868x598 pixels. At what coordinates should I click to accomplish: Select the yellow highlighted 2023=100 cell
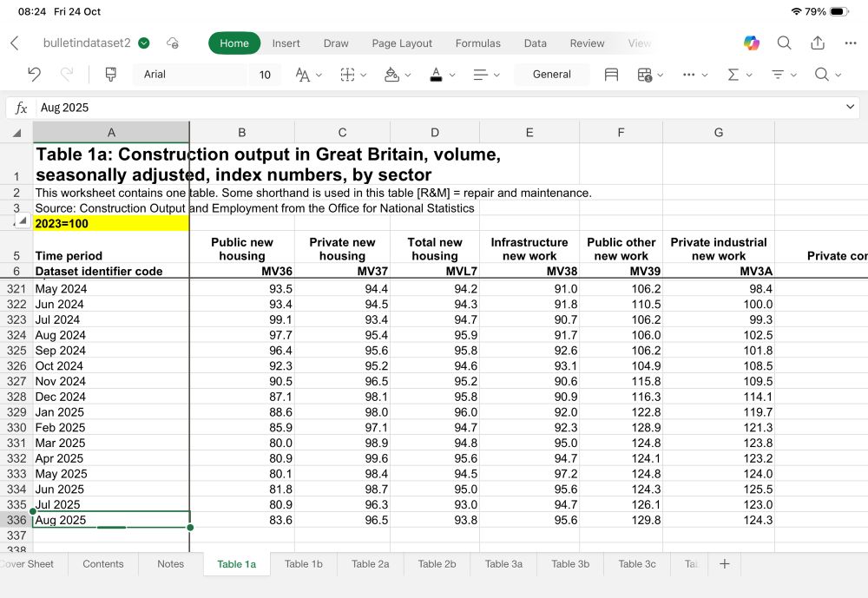coord(111,223)
